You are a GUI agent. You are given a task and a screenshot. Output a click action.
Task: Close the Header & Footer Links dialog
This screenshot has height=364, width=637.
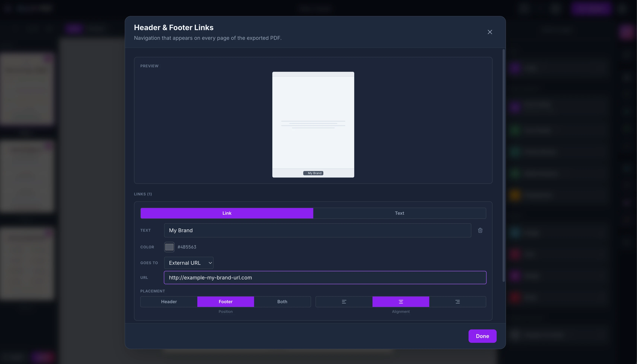pyautogui.click(x=490, y=32)
